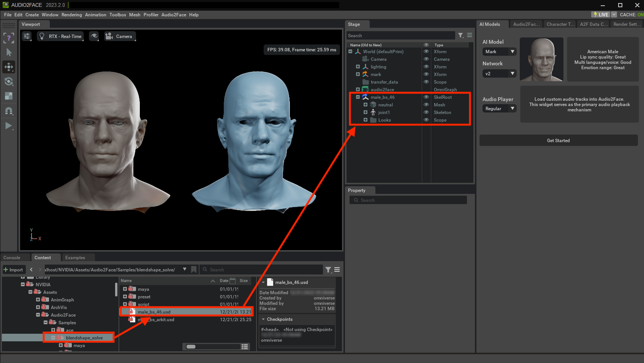Click the Rotate tool icon
The height and width of the screenshot is (363, 644).
(x=9, y=81)
